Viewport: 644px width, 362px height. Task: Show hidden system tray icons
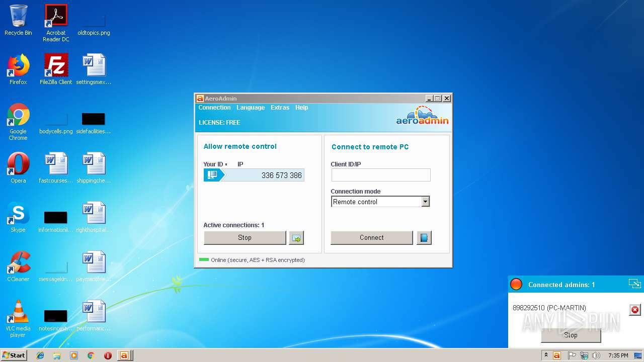[x=546, y=355]
